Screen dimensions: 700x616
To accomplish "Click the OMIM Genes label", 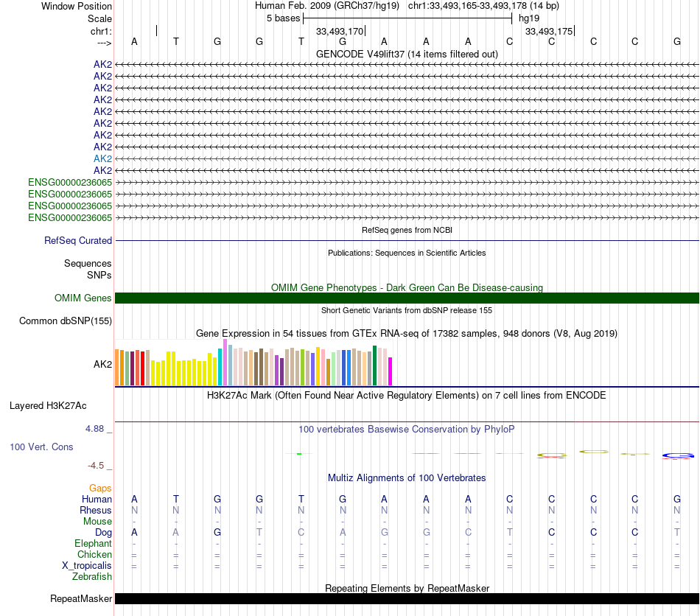I will coord(83,298).
